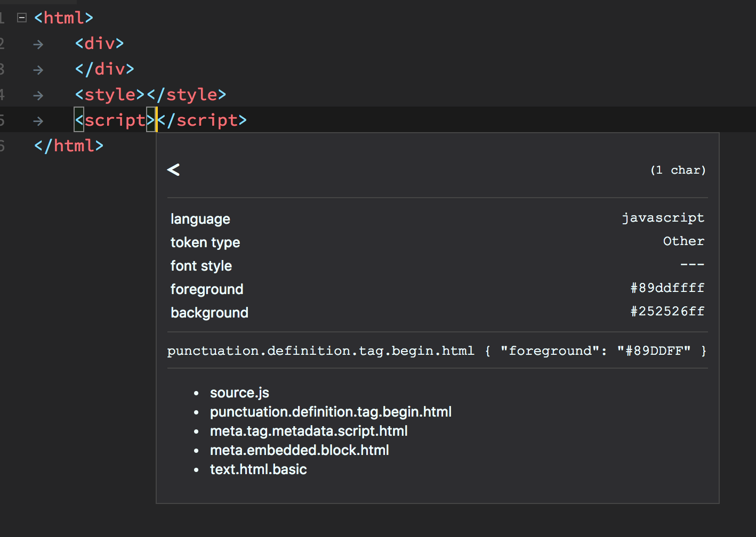This screenshot has height=537, width=756.
Task: Click the punctuation.definition.tag.begin.html scope item
Action: click(x=331, y=411)
